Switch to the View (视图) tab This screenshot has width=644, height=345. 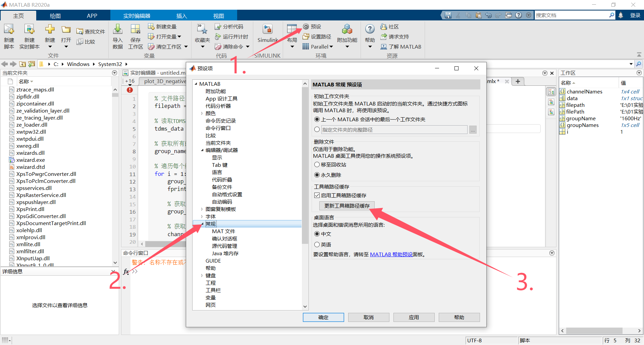218,16
